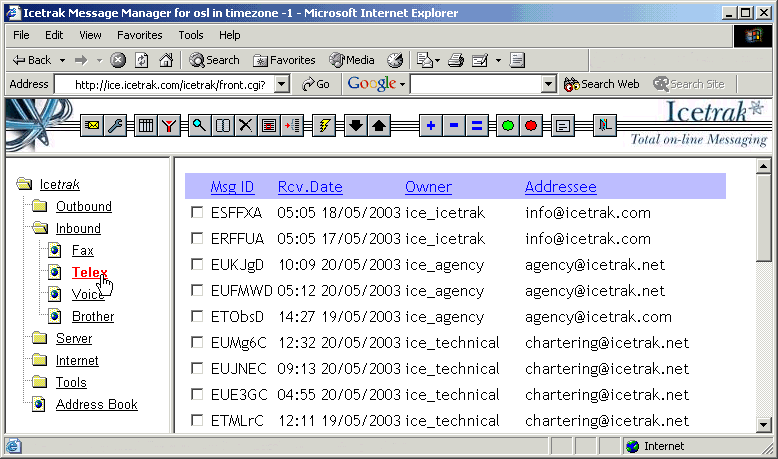Tick the checkbox for message EUJNEC

point(197,368)
